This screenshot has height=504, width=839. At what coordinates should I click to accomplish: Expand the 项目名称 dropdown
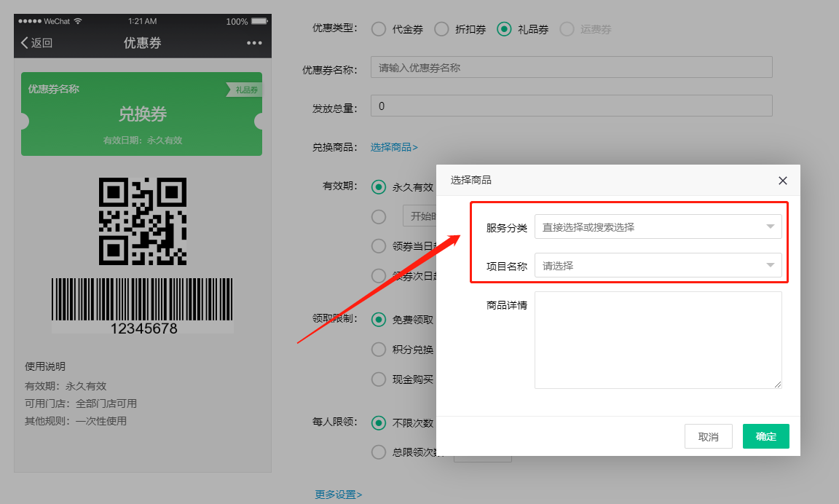click(x=658, y=266)
